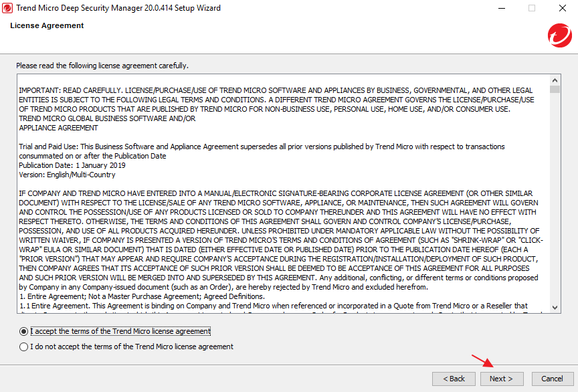Click inside the license agreement text box
This screenshot has width=578, height=392.
[281, 201]
